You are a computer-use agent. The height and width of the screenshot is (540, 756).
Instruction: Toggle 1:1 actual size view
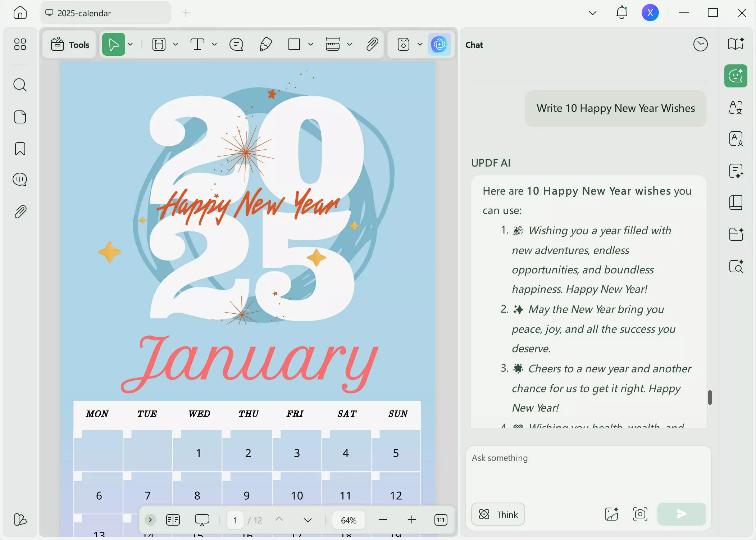441,519
